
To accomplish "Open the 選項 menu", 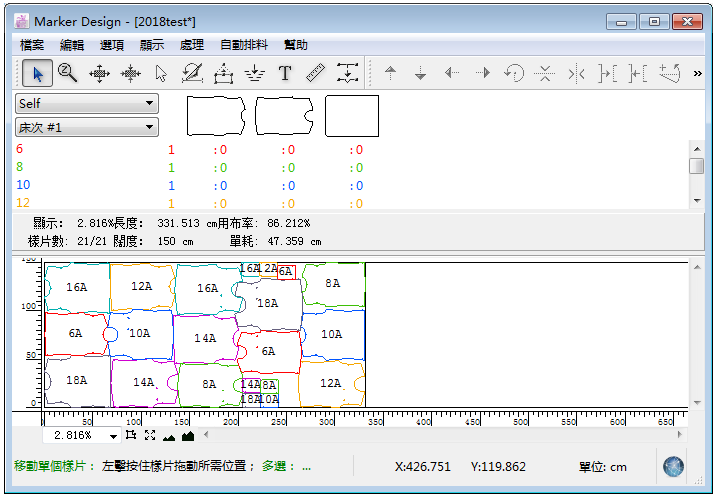I will [112, 45].
